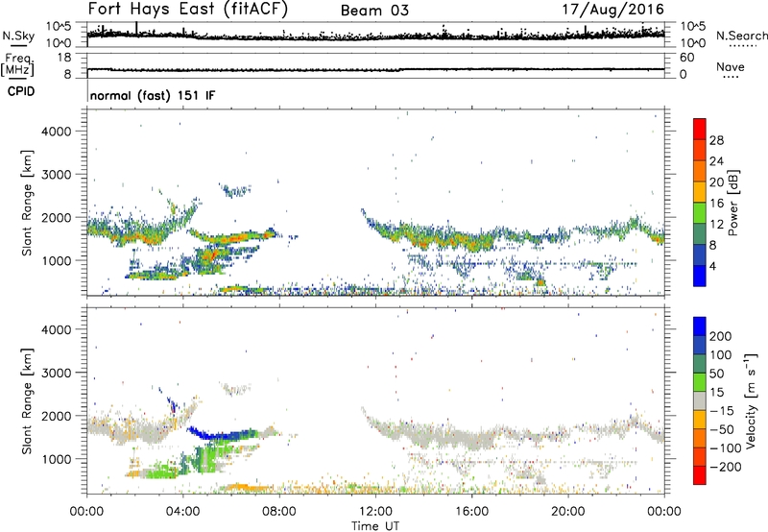Select the N.Sky legend label
The height and width of the screenshot is (532, 768).
pos(18,36)
